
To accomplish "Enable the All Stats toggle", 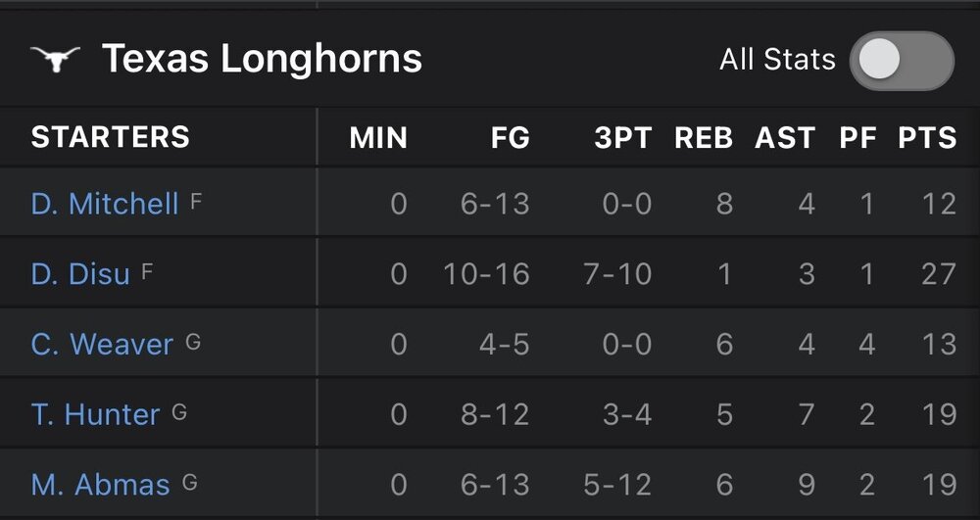I will [x=901, y=61].
